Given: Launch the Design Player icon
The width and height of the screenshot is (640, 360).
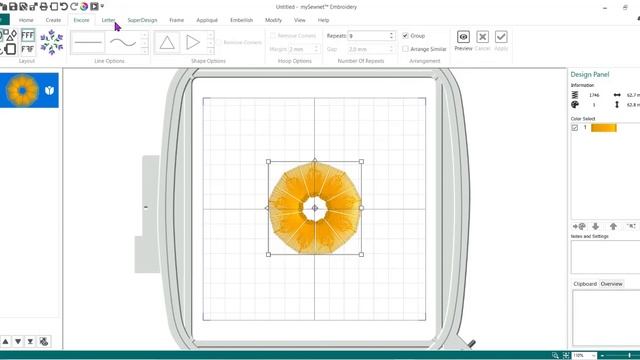Looking at the screenshot, I should [94, 7].
